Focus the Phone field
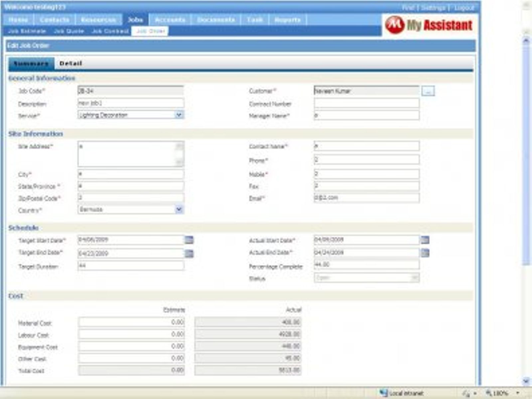532x399 pixels. (x=366, y=160)
